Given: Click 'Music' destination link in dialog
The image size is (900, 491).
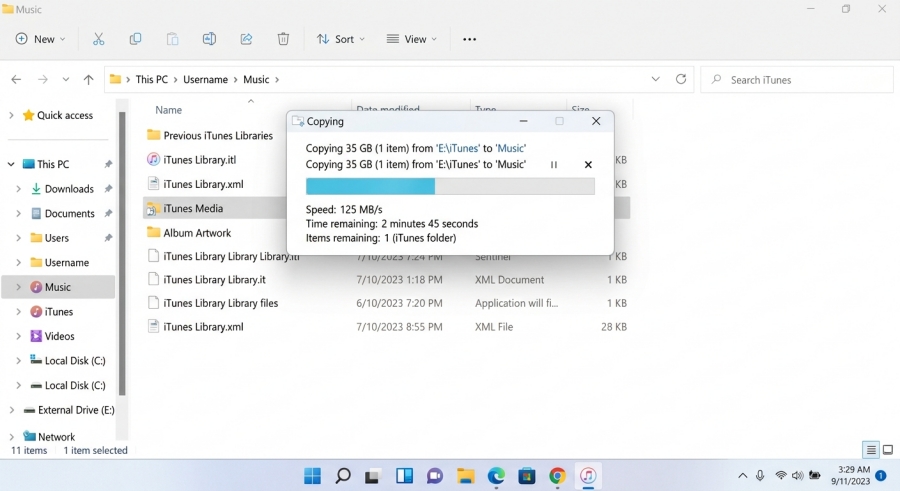Looking at the screenshot, I should coord(510,148).
